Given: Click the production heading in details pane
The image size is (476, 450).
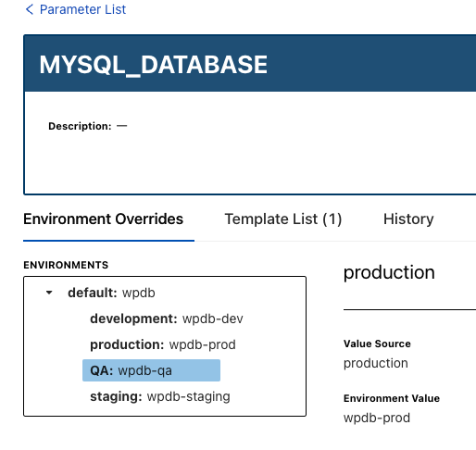Looking at the screenshot, I should click(389, 273).
